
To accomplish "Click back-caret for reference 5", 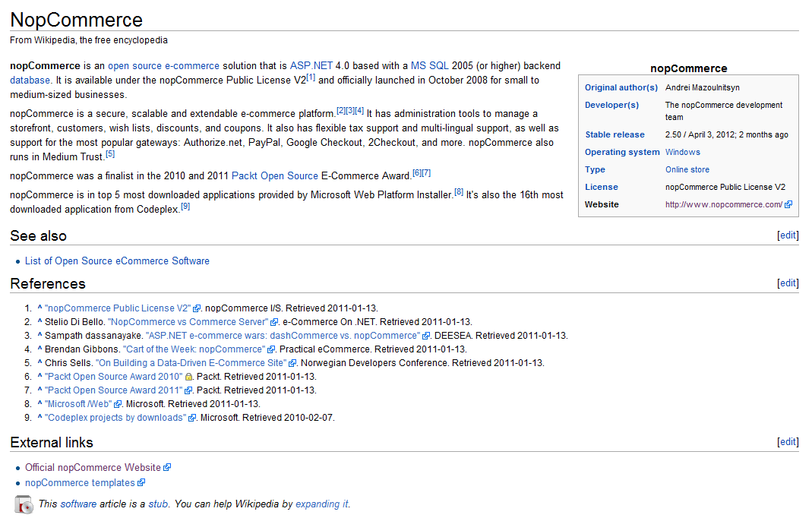I will 39,362.
